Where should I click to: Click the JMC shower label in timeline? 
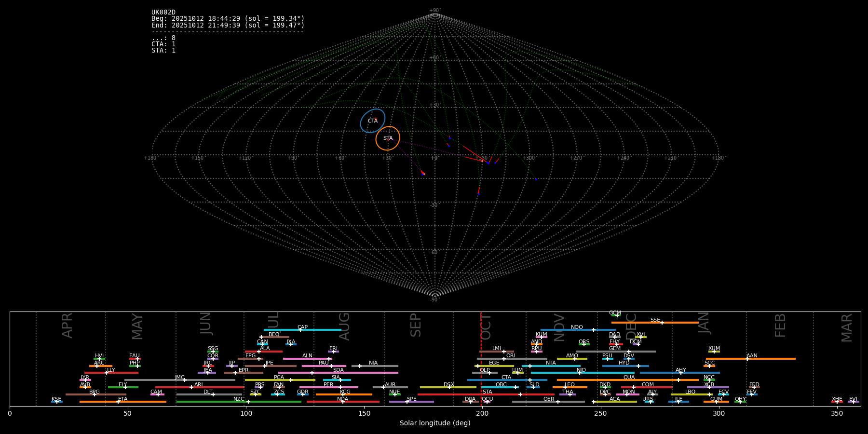[x=179, y=378]
